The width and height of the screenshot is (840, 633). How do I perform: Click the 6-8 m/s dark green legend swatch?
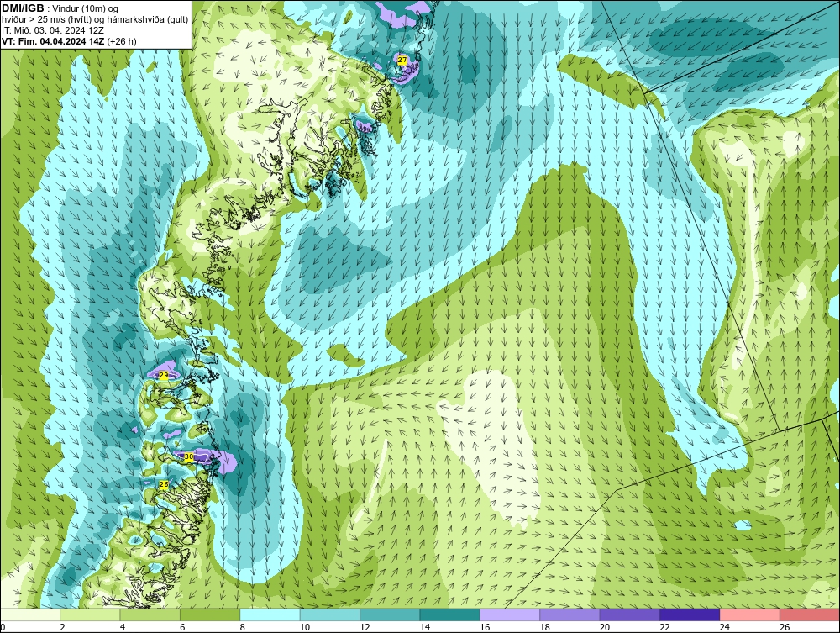(210, 615)
